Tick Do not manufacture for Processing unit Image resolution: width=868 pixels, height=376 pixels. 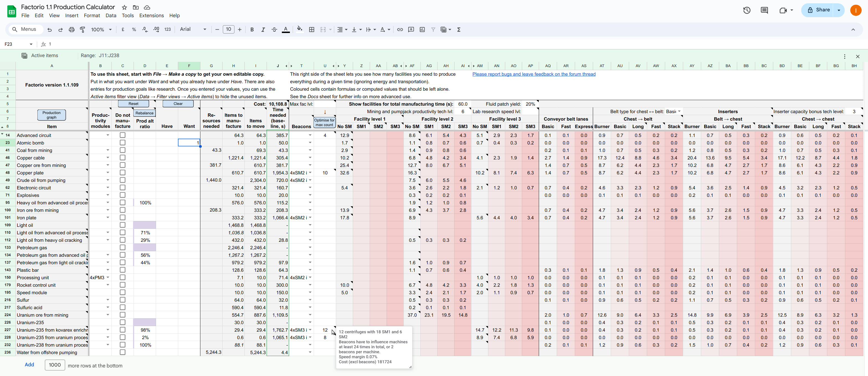click(x=123, y=278)
